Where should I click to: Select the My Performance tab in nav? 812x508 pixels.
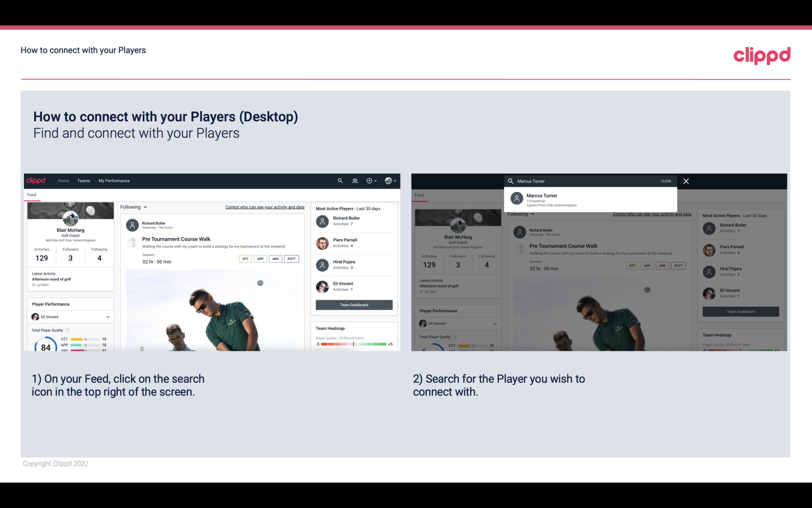114,180
